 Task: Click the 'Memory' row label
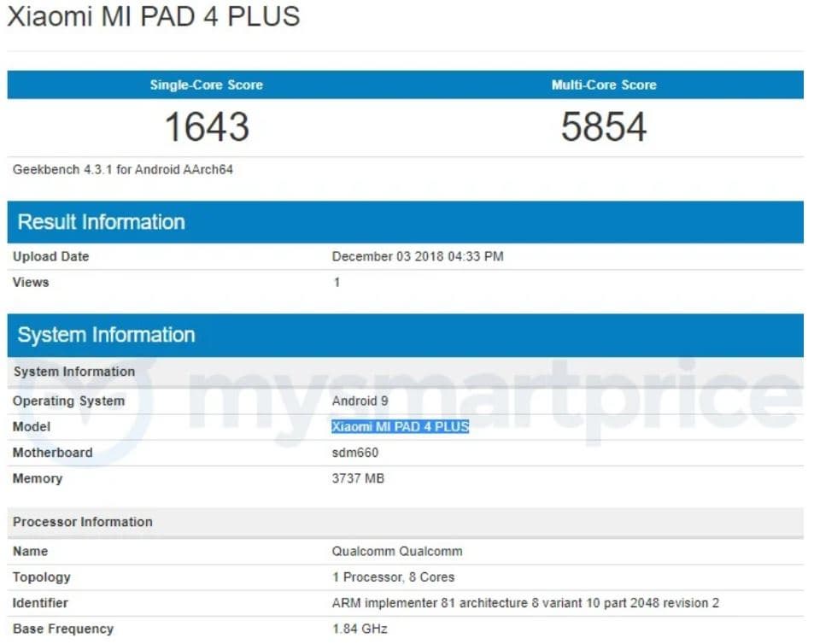pos(38,478)
